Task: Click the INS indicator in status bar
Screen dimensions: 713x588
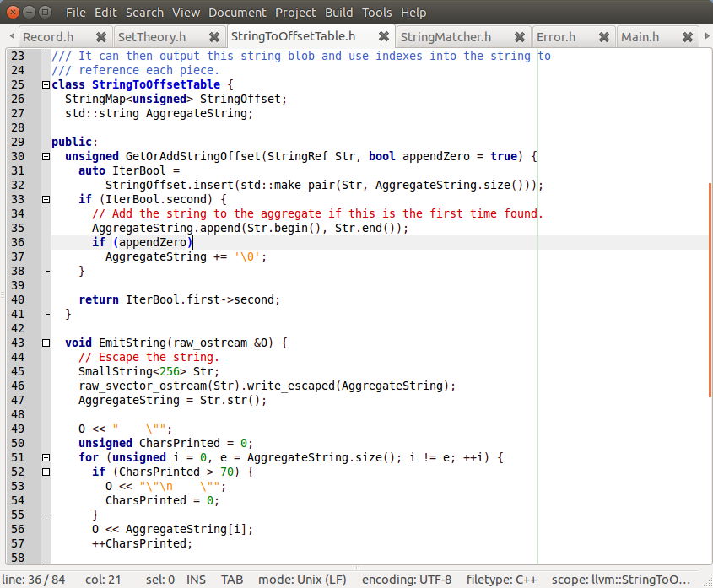Action: [x=196, y=580]
